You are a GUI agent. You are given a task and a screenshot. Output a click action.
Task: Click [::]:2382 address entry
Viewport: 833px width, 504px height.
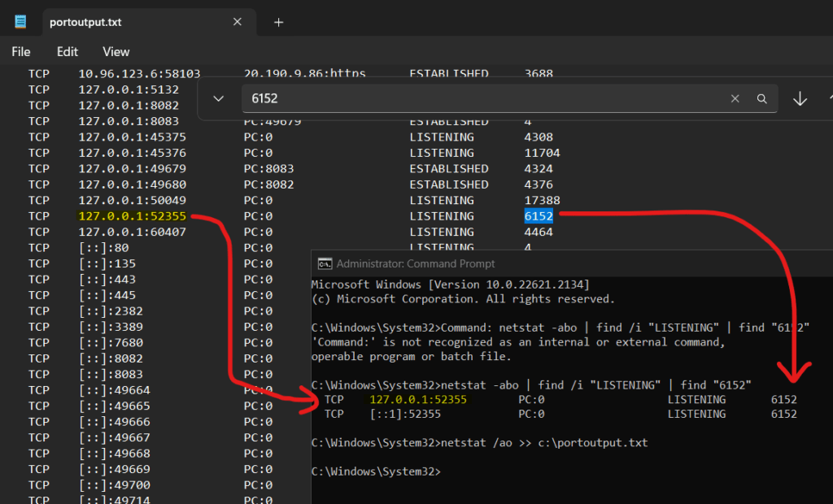click(111, 311)
